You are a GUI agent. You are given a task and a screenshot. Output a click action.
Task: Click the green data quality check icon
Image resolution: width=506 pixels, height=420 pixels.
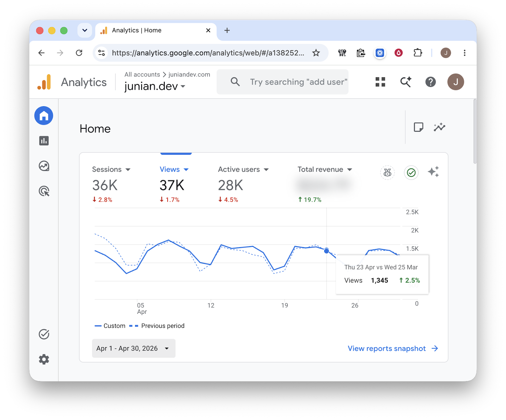[411, 173]
